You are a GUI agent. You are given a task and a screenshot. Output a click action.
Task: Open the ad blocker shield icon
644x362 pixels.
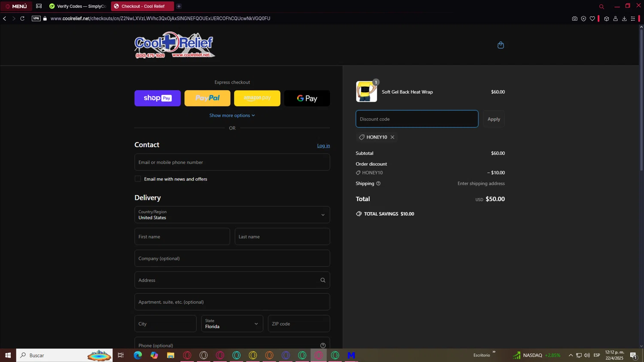click(x=583, y=18)
